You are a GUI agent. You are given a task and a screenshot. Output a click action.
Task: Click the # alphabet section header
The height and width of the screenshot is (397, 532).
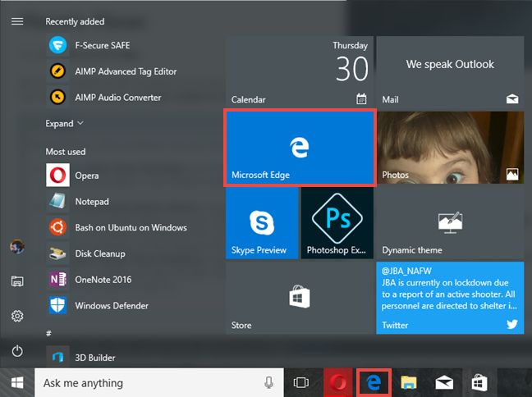click(x=48, y=333)
